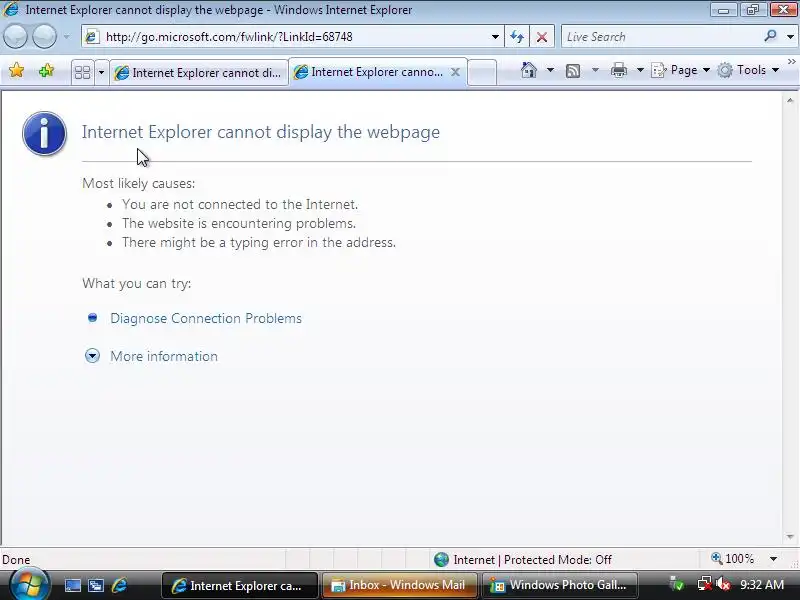Expand the Home button dropdown

550,70
